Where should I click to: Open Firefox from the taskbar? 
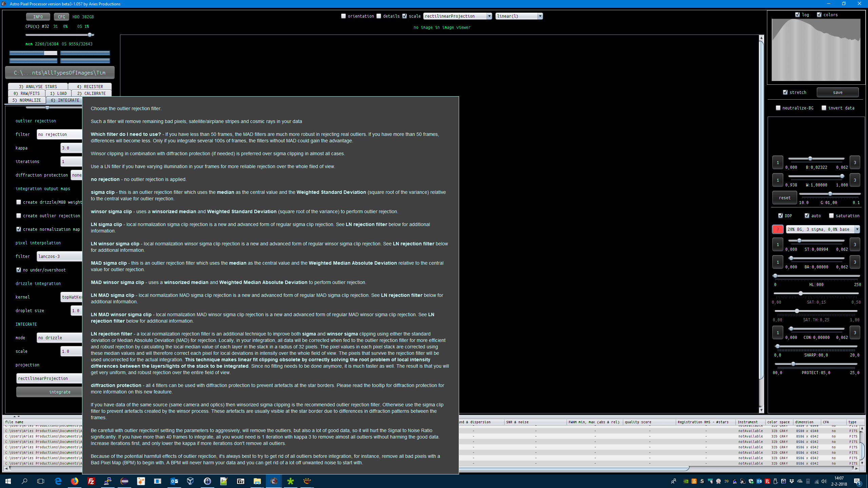pyautogui.click(x=75, y=481)
